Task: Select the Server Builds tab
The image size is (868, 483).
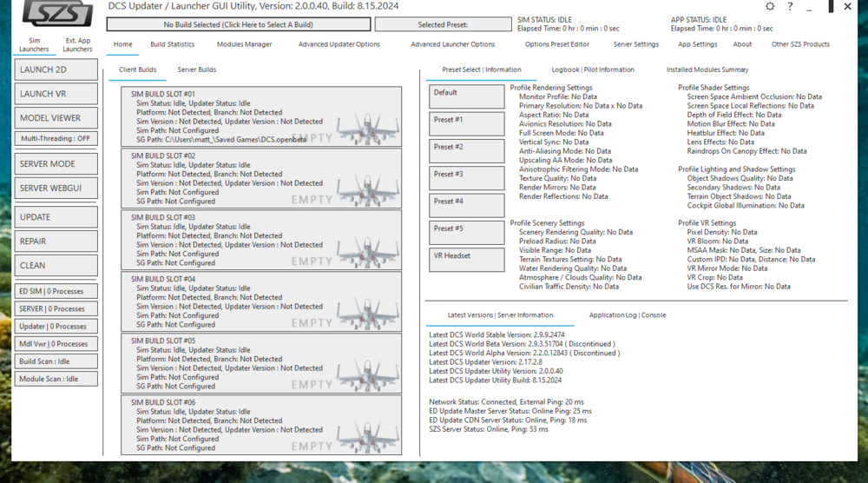Action: [x=196, y=69]
